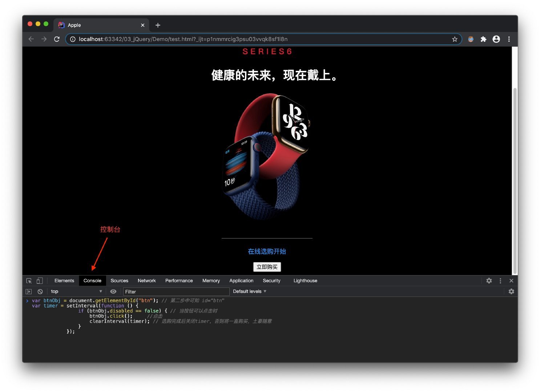Click the console Filter field
Image resolution: width=540 pixels, height=392 pixels.
pyautogui.click(x=176, y=291)
